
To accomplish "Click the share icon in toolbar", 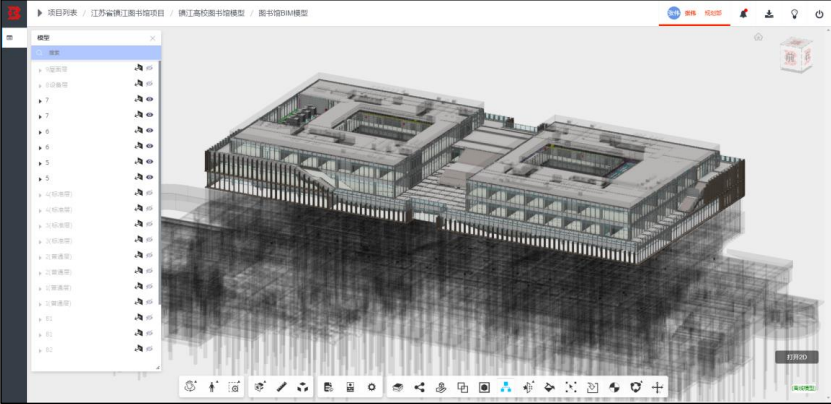I will [x=419, y=387].
